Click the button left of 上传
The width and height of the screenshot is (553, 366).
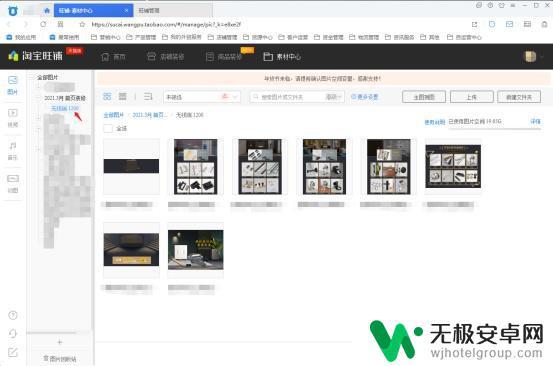pos(424,97)
